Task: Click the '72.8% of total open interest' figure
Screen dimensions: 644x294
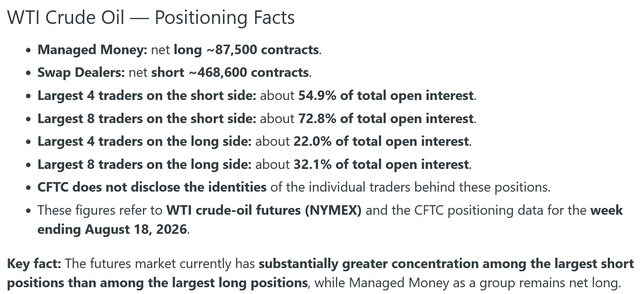Action: click(386, 119)
